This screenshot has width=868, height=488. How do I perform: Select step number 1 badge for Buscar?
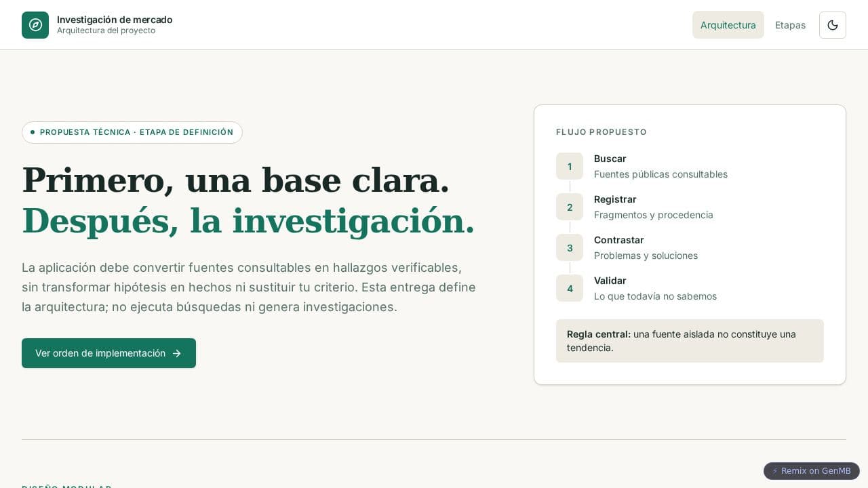[x=570, y=166]
